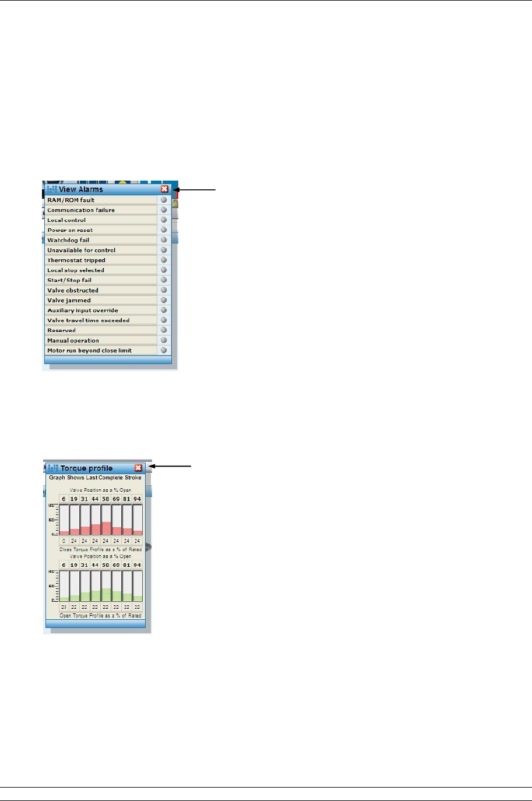The image size is (532, 801).
Task: Close the View Alarms window
Action: [165, 189]
